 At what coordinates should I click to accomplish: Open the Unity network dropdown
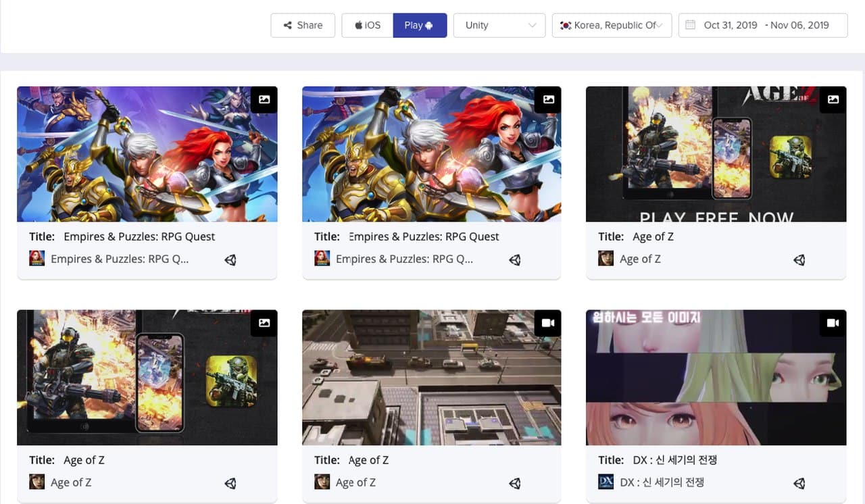[x=499, y=25]
